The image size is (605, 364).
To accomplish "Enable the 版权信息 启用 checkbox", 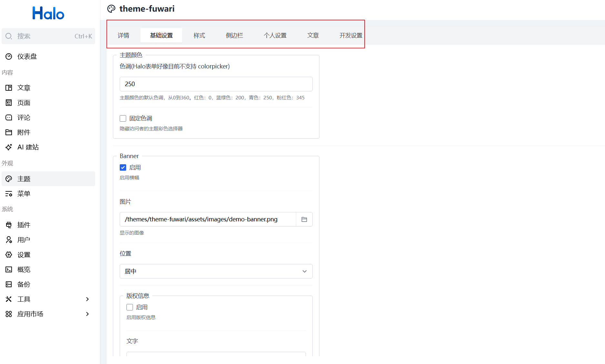I will tap(130, 307).
